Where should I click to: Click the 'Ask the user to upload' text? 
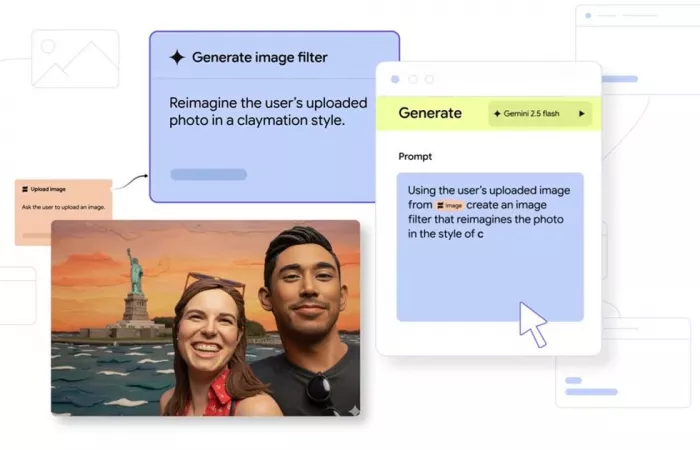coord(62,207)
